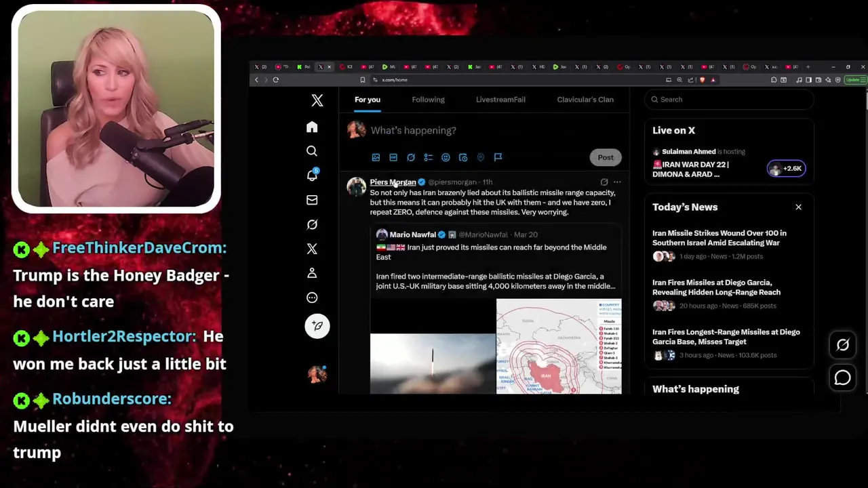Switch to the Following tab

click(x=429, y=100)
